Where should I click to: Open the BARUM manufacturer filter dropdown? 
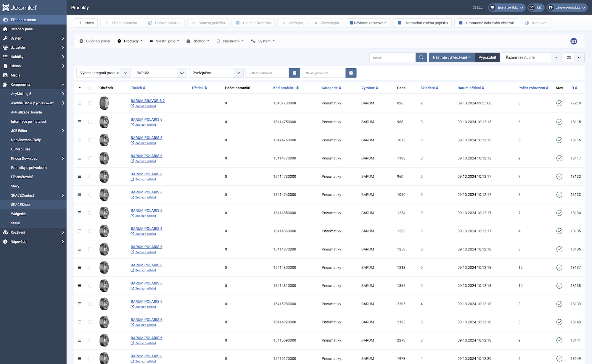click(160, 73)
